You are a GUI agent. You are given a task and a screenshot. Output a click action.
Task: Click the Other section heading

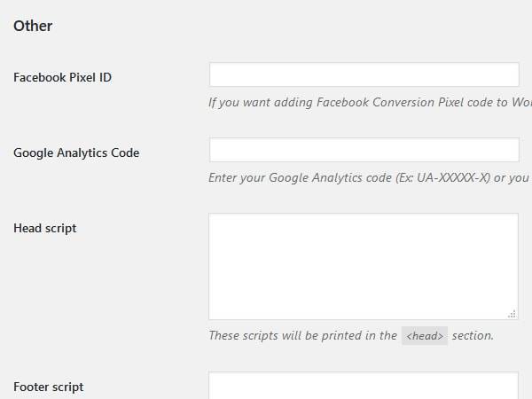tap(33, 26)
